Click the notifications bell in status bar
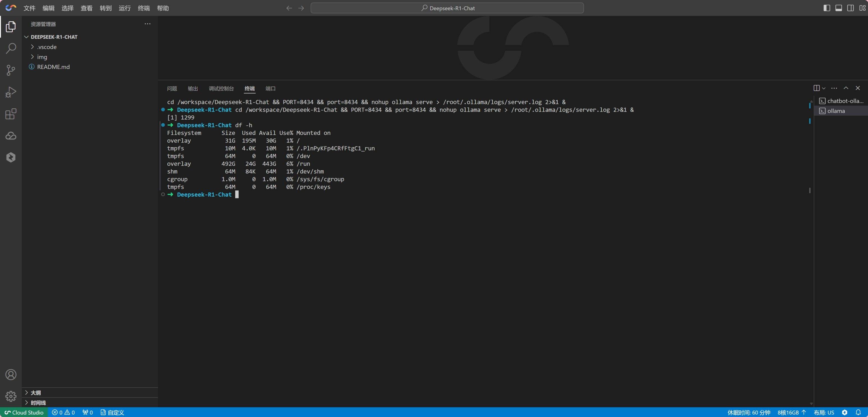Viewport: 868px width, 417px height. click(858, 412)
